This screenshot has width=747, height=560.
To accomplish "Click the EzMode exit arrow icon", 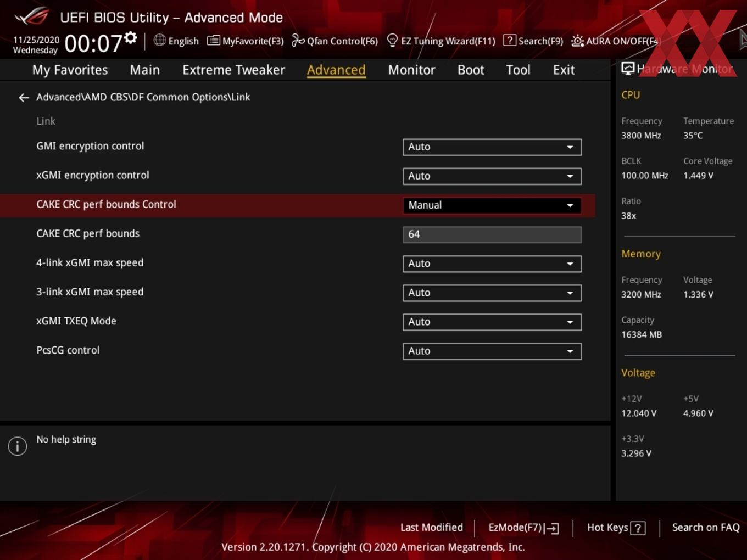I will click(552, 528).
